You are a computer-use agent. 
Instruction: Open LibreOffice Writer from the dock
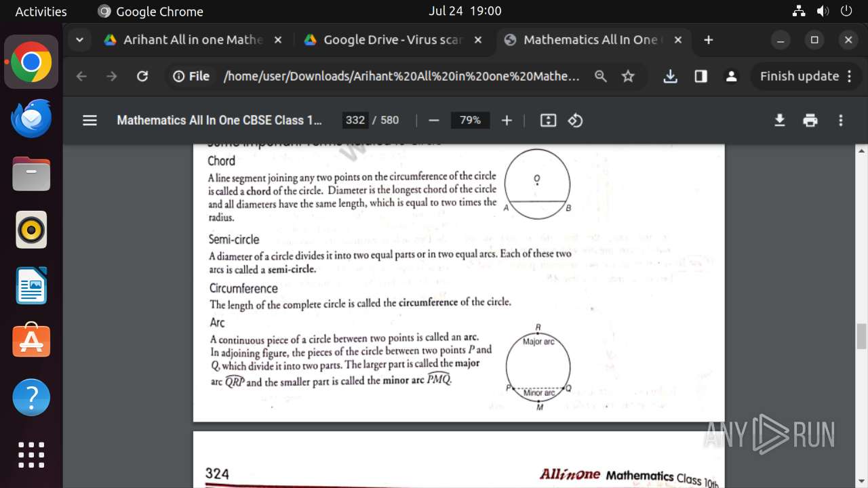coord(31,285)
